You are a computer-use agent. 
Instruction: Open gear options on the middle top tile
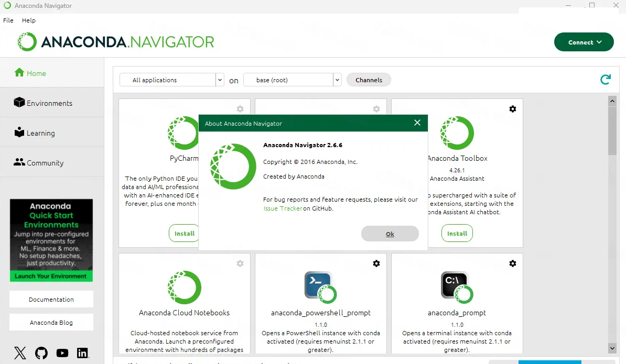376,109
